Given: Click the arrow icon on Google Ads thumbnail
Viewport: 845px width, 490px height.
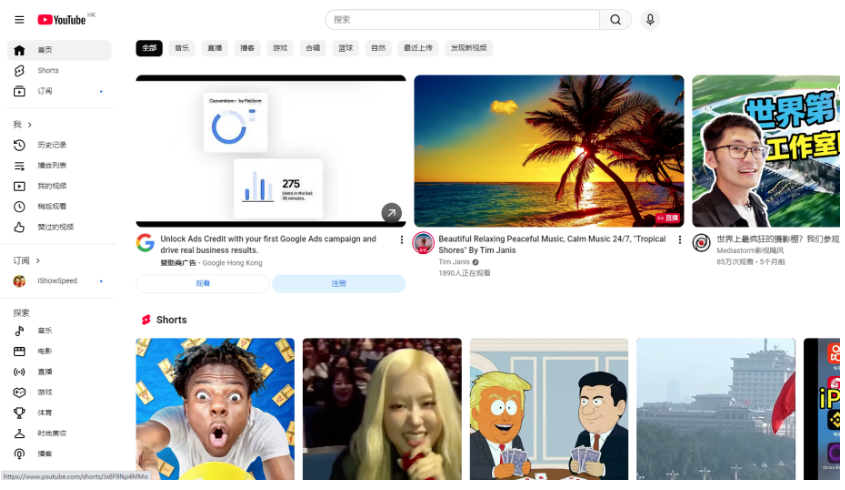Looking at the screenshot, I should (391, 213).
